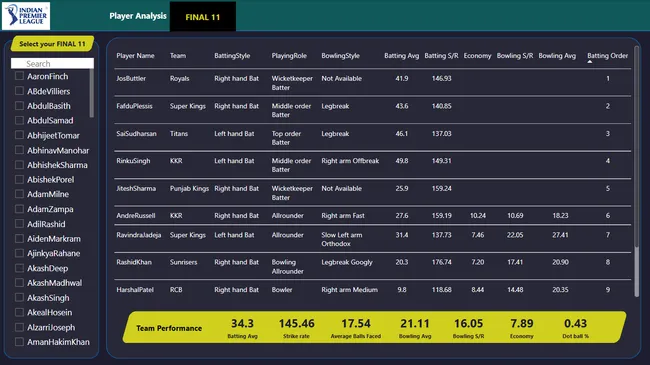The image size is (650, 365).
Task: Toggle the AdamMilne checkbox
Action: pos(19,194)
